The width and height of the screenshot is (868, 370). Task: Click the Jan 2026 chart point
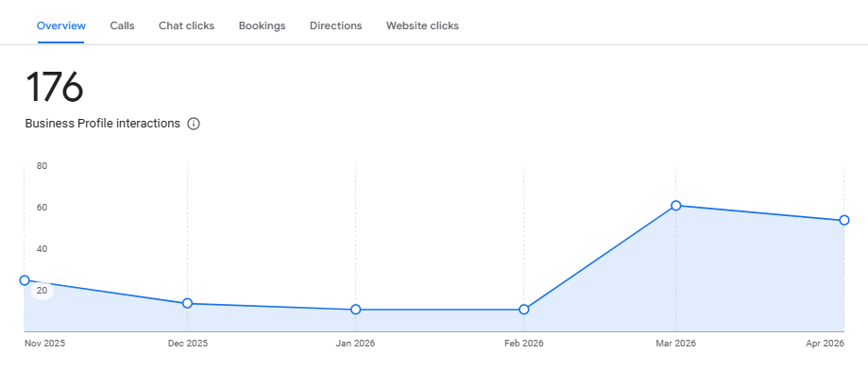355,310
